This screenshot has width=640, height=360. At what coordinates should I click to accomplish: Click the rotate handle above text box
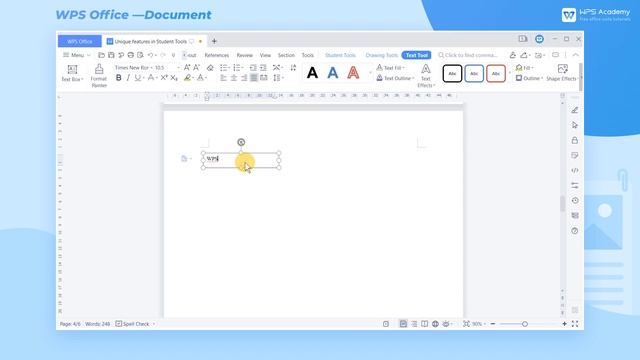[x=241, y=142]
